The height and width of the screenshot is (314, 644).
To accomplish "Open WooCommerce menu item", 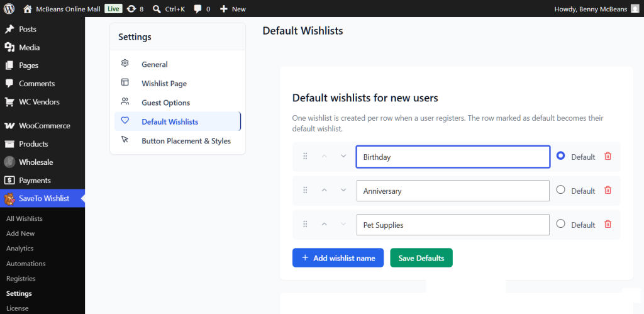I will pos(42,126).
